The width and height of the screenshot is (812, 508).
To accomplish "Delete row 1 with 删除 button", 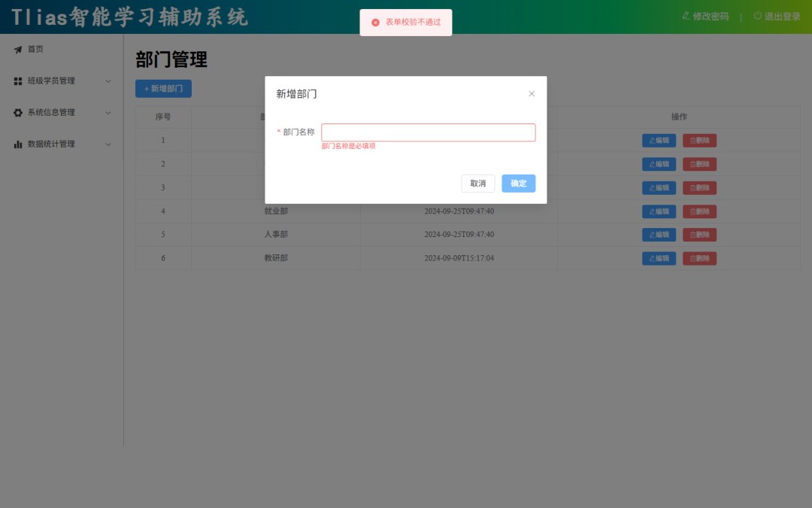I will click(699, 141).
